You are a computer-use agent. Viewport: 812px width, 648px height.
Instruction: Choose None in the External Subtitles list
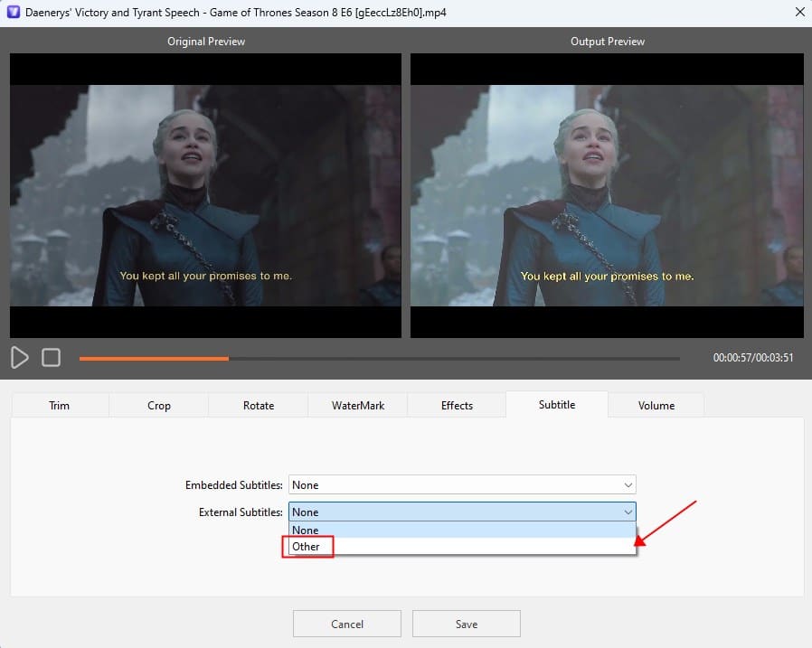point(462,530)
